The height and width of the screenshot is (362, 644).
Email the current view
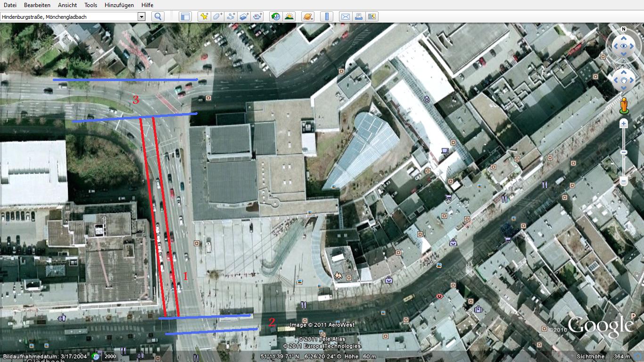345,16
